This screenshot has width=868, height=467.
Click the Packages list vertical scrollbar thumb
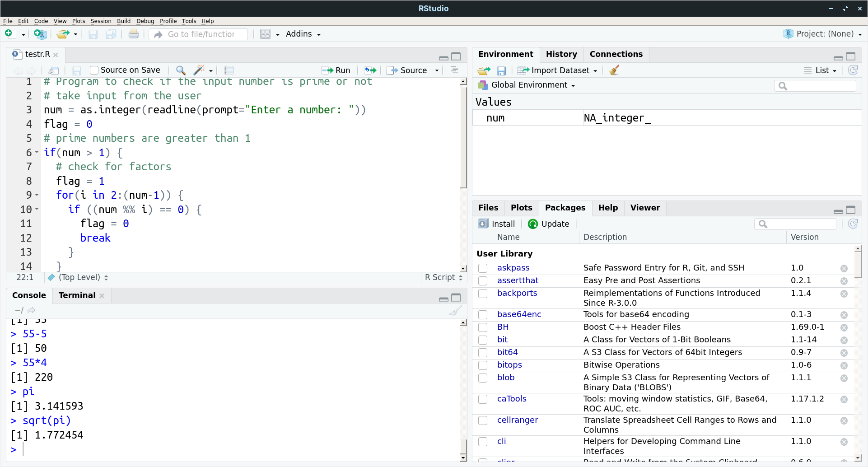(x=858, y=265)
